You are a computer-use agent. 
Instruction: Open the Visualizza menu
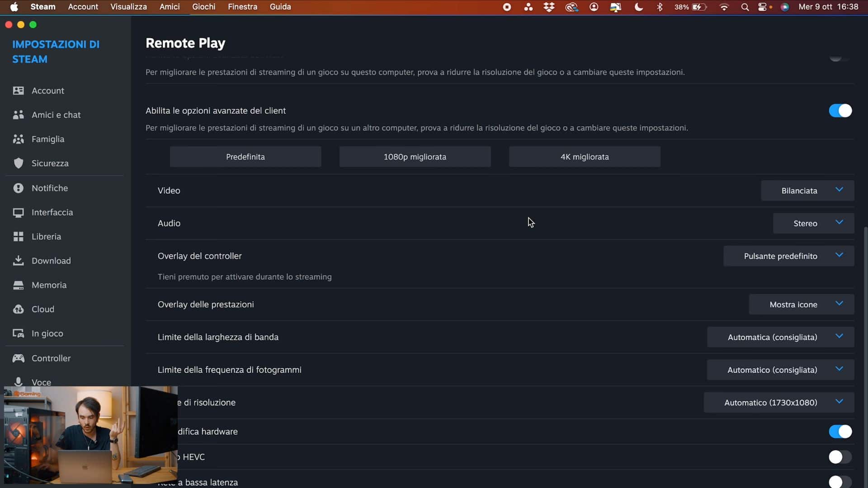pos(128,7)
